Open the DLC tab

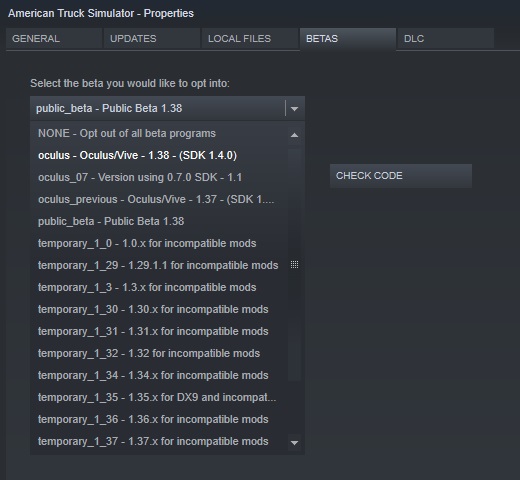(x=446, y=39)
